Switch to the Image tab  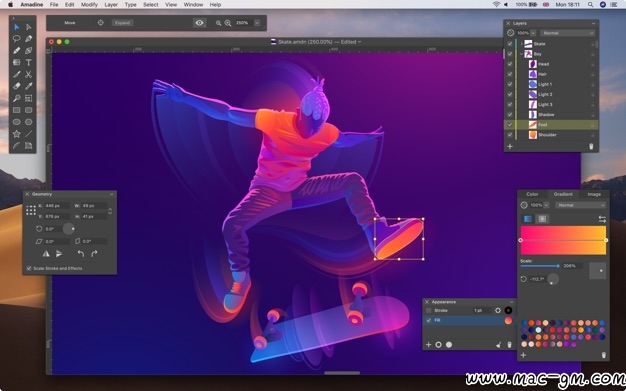(594, 194)
